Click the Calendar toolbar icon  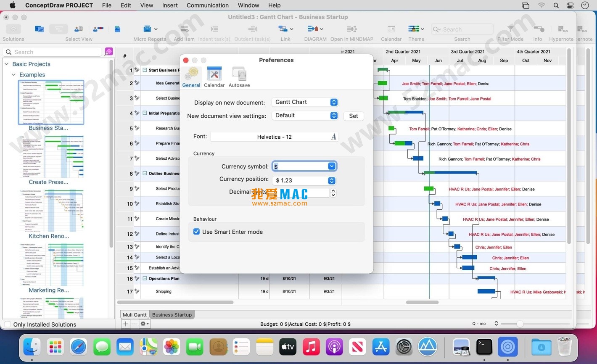(x=391, y=29)
